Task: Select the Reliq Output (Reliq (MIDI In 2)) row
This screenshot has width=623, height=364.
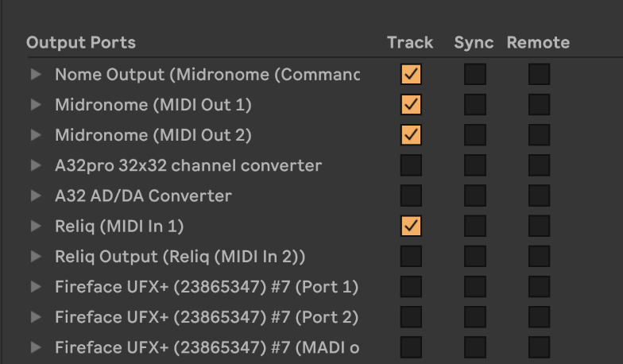Action: [180, 257]
